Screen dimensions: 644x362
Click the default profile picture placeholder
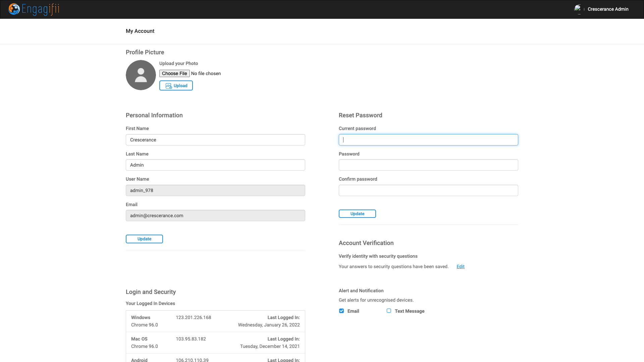141,75
